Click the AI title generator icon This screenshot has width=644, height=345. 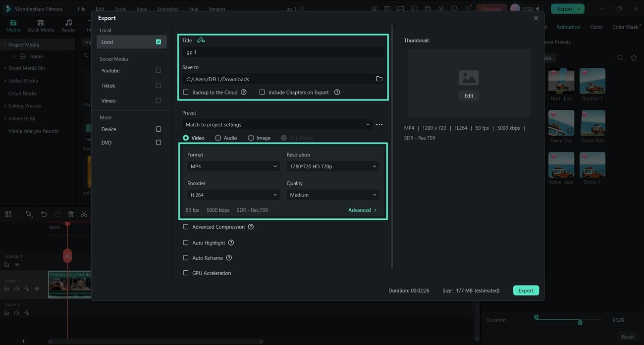(201, 40)
